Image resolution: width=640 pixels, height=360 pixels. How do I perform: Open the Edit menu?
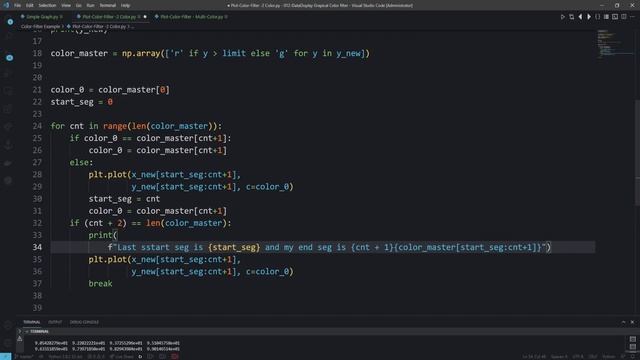30,5
